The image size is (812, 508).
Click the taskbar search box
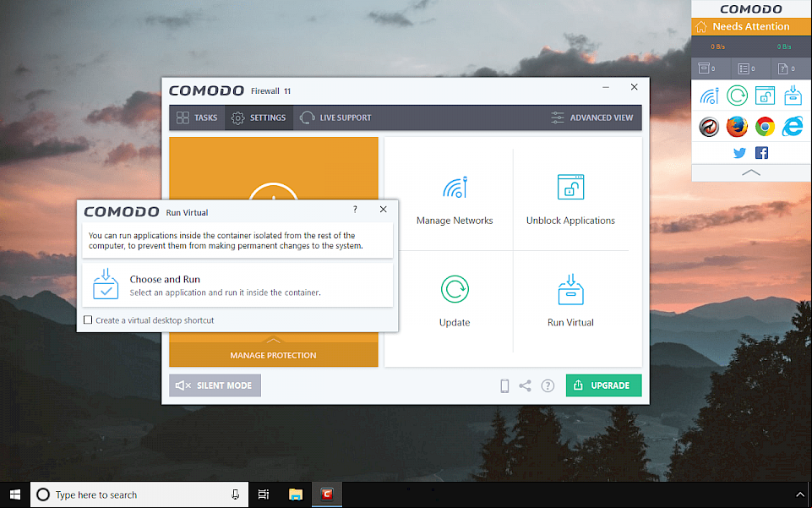(139, 495)
